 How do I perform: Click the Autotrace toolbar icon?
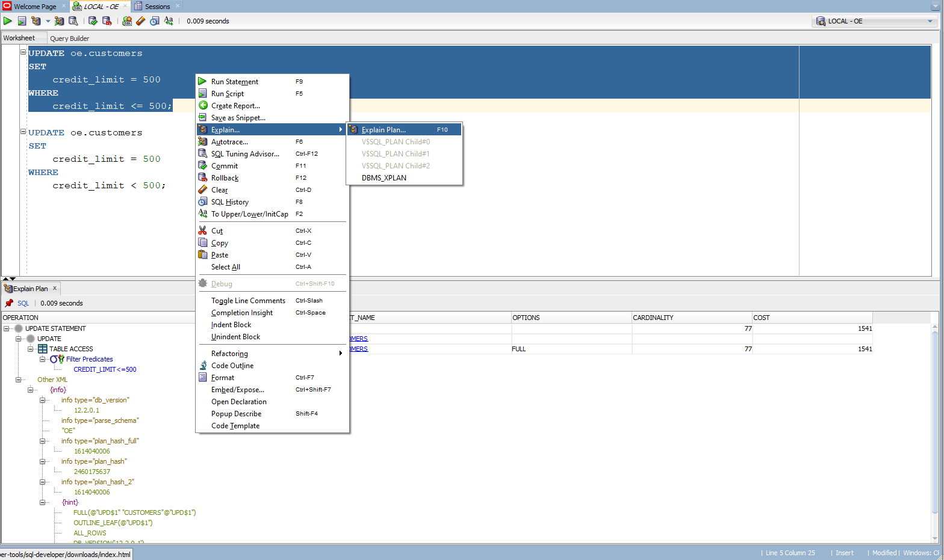click(x=59, y=21)
